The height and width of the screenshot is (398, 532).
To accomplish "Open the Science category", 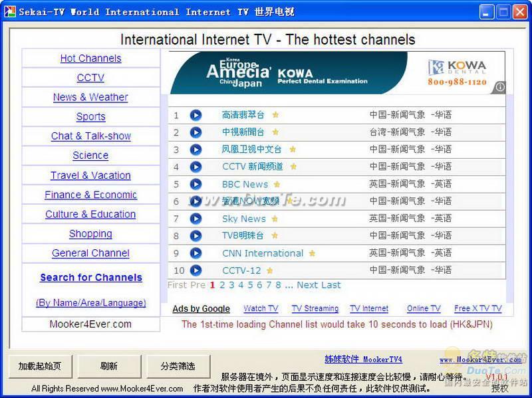I will (x=90, y=155).
